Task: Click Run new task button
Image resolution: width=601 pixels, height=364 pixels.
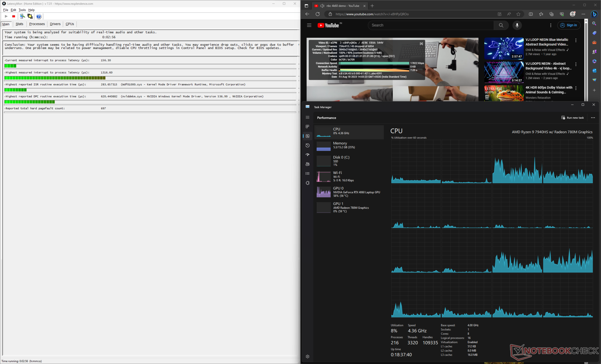Action: pyautogui.click(x=573, y=118)
